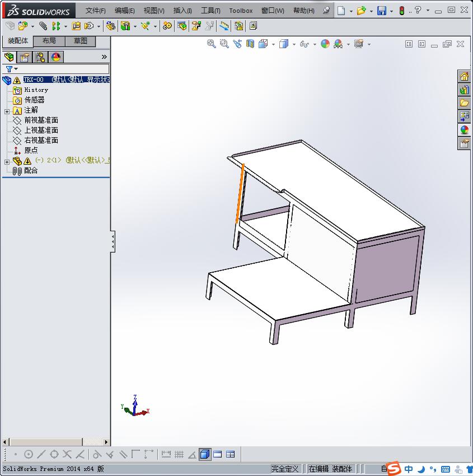Open the PropertyManager tab
Screen dimensions: 473x476
click(x=25, y=57)
